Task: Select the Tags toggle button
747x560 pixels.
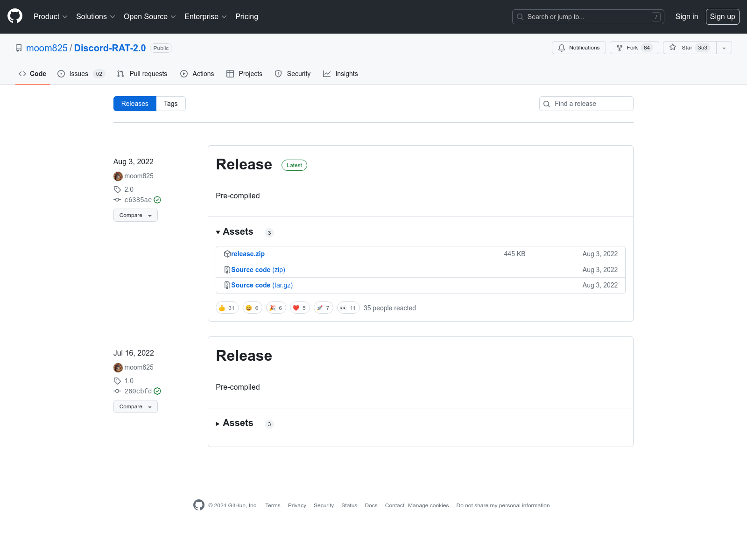Action: 171,104
